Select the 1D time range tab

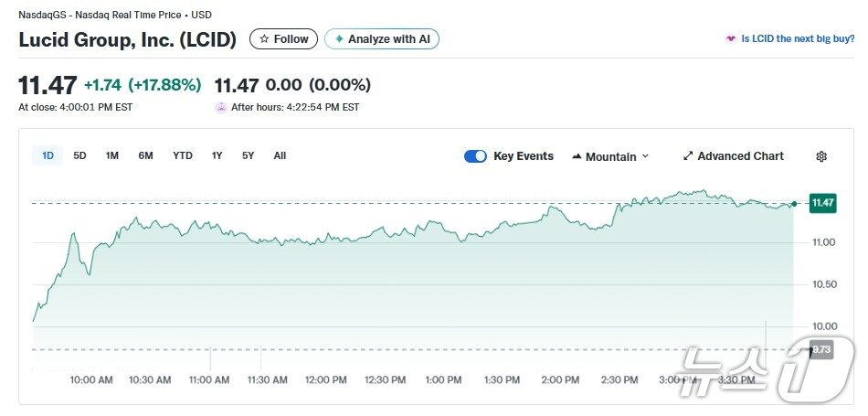click(48, 155)
